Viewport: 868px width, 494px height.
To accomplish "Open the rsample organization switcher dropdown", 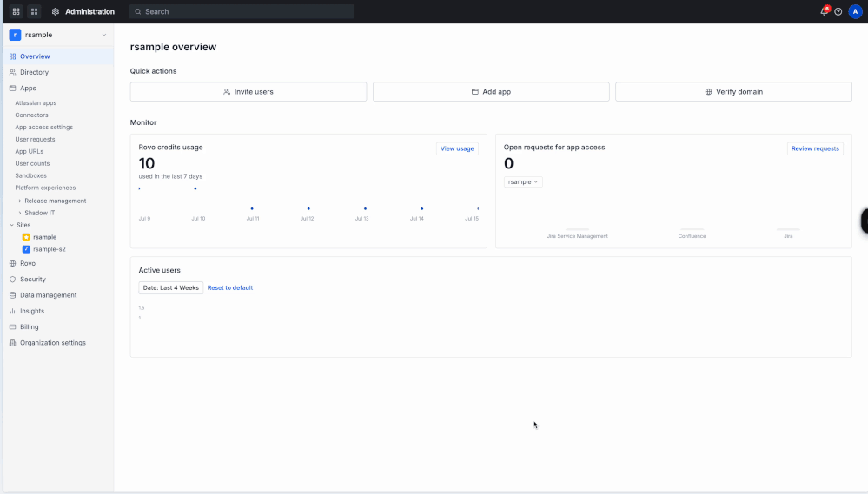I will coord(58,35).
